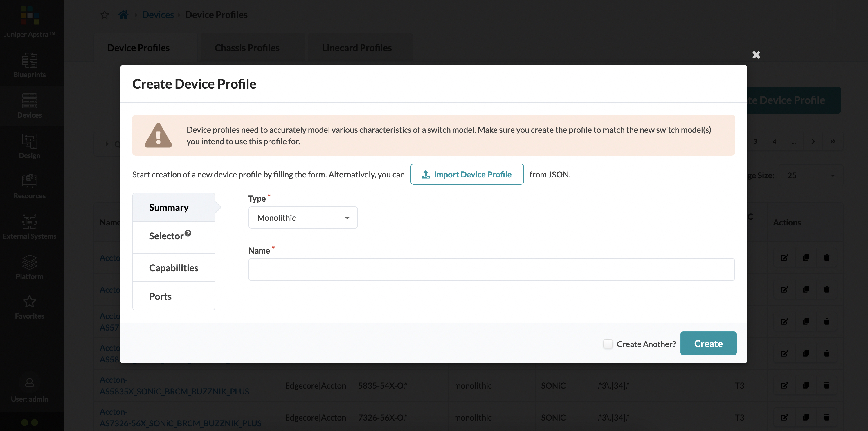The height and width of the screenshot is (431, 868).
Task: Delete the first Accton row profile
Action: 826,258
